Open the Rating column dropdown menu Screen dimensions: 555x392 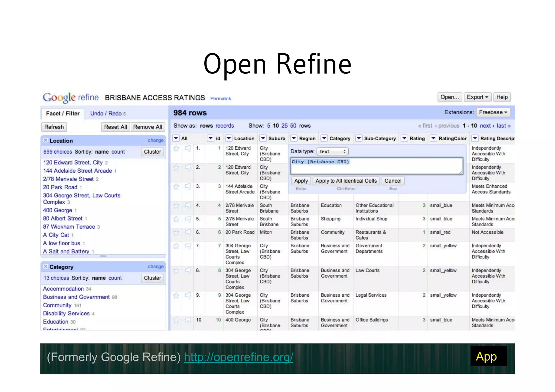coord(404,138)
